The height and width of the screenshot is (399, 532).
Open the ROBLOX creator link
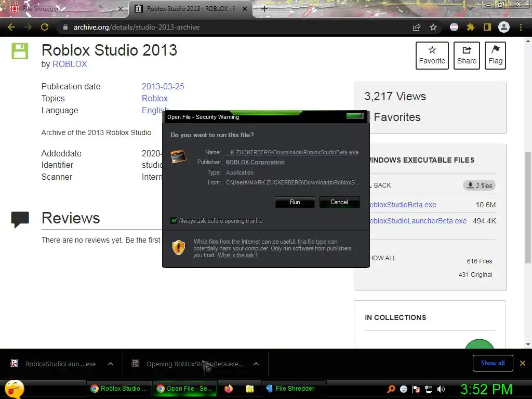point(70,64)
